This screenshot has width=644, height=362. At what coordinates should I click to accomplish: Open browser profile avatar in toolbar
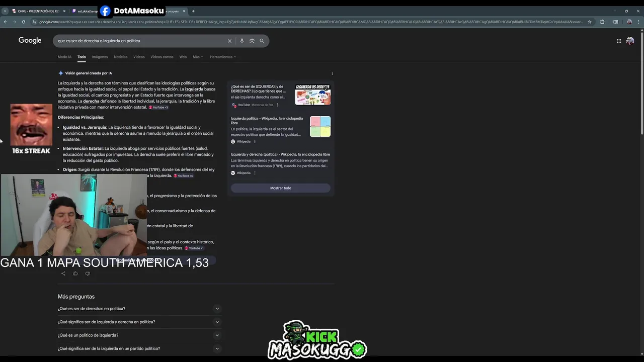[629, 22]
